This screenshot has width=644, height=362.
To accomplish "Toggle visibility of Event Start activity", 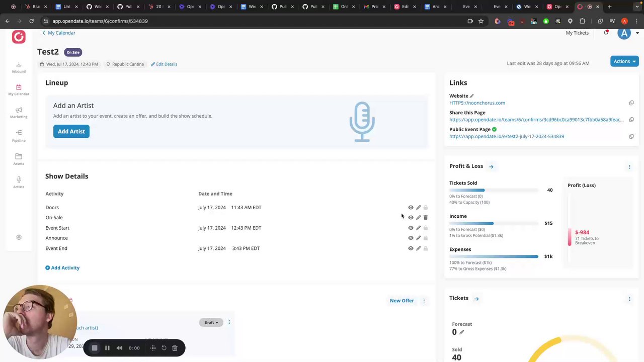I will 411,228.
